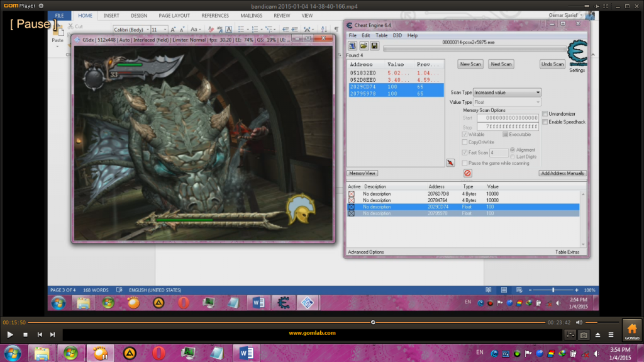Viewport: 644px width, 362px height.
Task: Click the GOM Player seek bar handle
Action: tap(373, 322)
